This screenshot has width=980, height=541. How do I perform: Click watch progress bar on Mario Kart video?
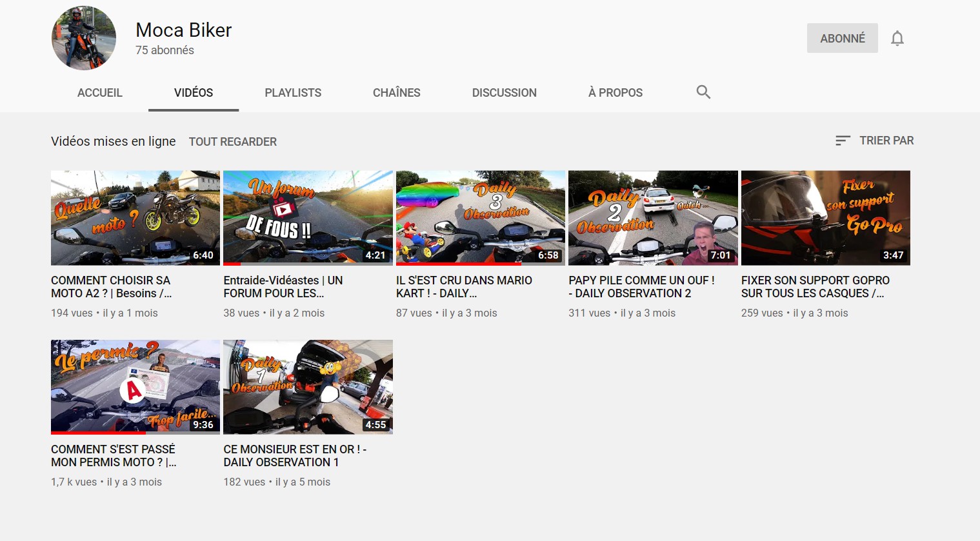481,264
